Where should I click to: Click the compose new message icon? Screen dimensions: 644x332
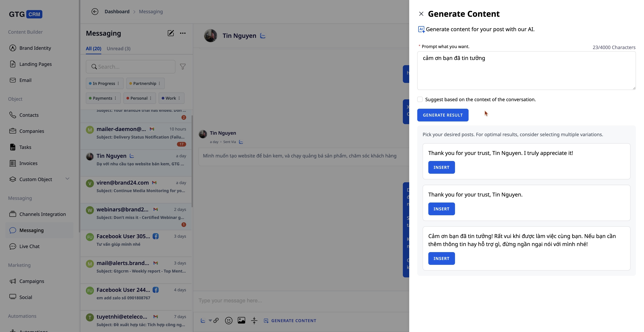tap(171, 33)
